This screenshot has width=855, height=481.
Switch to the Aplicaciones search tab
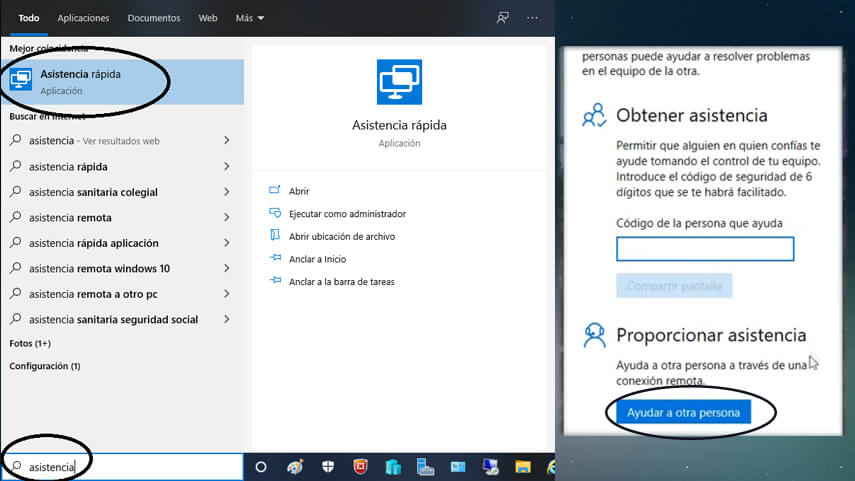pos(83,18)
